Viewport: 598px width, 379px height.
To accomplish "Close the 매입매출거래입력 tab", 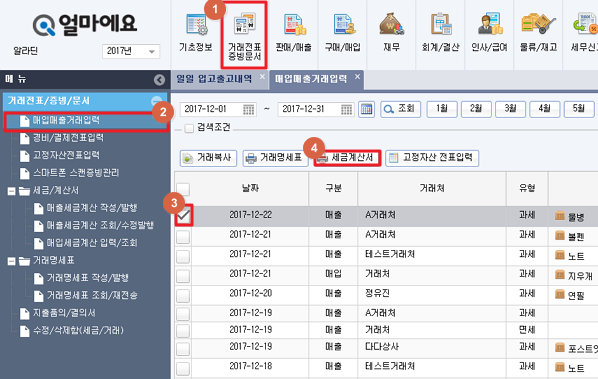I will coord(357,77).
